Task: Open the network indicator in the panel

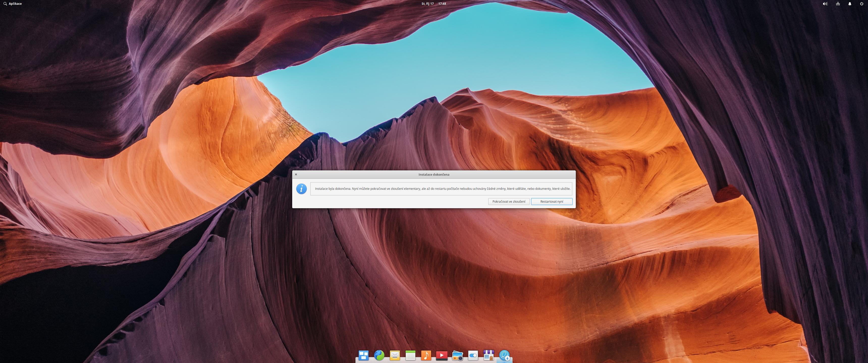Action: coord(838,4)
